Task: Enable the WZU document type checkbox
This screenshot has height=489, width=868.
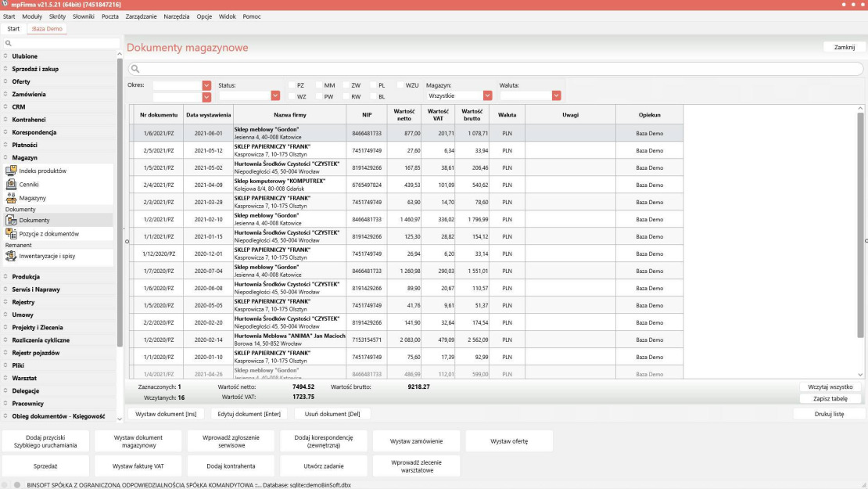Action: [400, 85]
